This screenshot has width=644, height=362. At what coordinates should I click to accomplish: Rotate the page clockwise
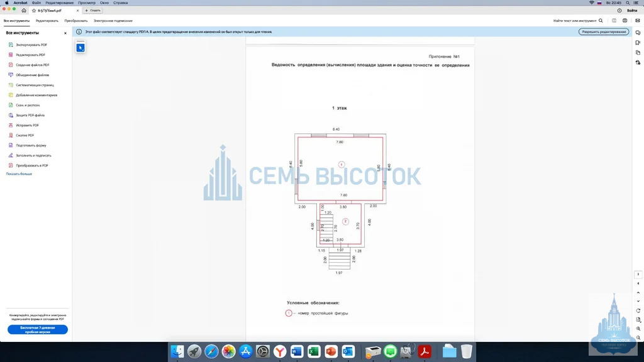tap(638, 310)
